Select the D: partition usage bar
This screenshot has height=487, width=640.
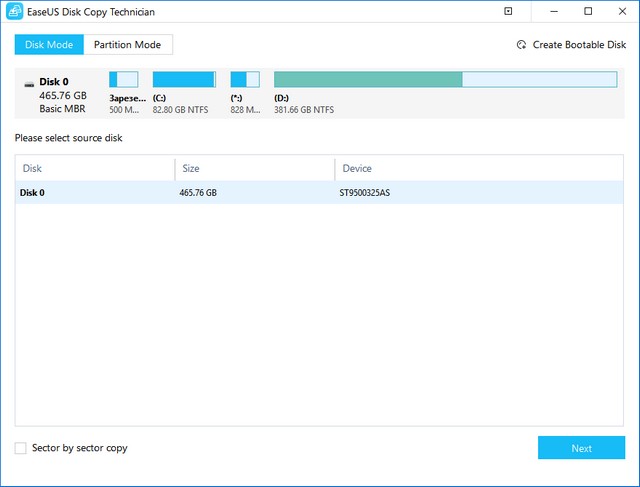pos(445,79)
